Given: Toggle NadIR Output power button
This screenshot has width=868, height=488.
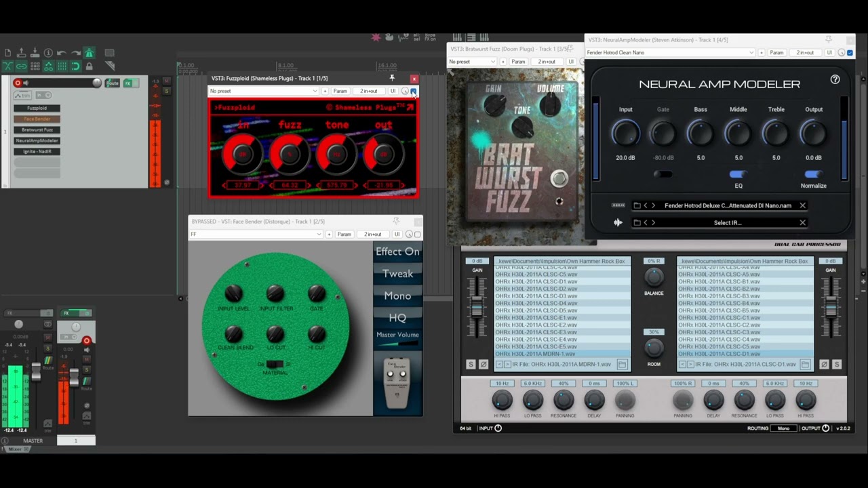Looking at the screenshot, I should (825, 428).
